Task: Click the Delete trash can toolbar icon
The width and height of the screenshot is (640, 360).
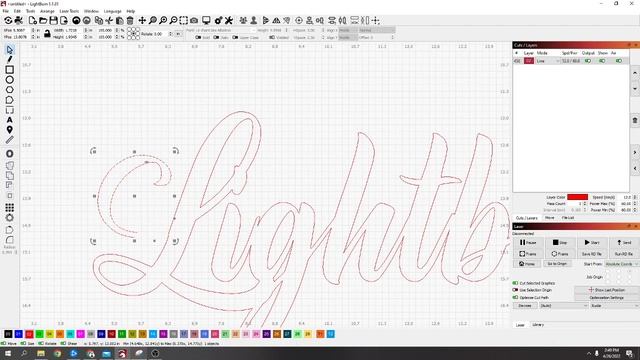Action: tap(130, 20)
